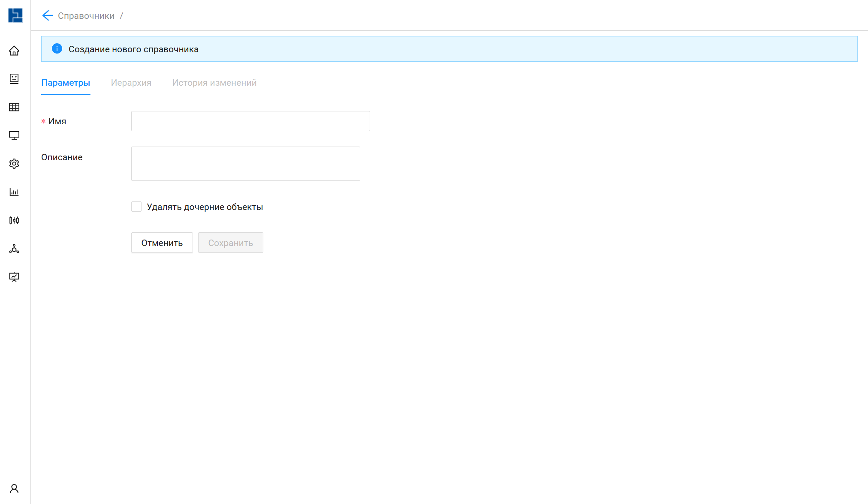
Task: Switch to the Иерархия tab
Action: click(131, 83)
